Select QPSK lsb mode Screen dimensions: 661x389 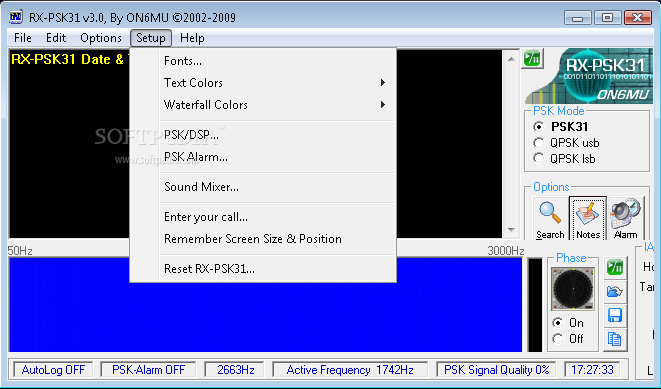point(538,158)
